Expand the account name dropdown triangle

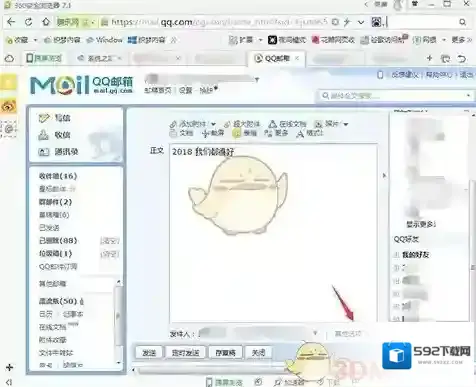(257, 80)
